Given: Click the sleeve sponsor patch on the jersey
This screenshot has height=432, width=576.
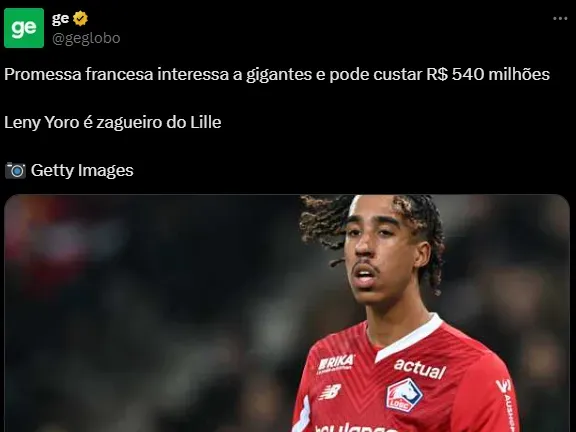Looking at the screenshot, I should tap(506, 402).
